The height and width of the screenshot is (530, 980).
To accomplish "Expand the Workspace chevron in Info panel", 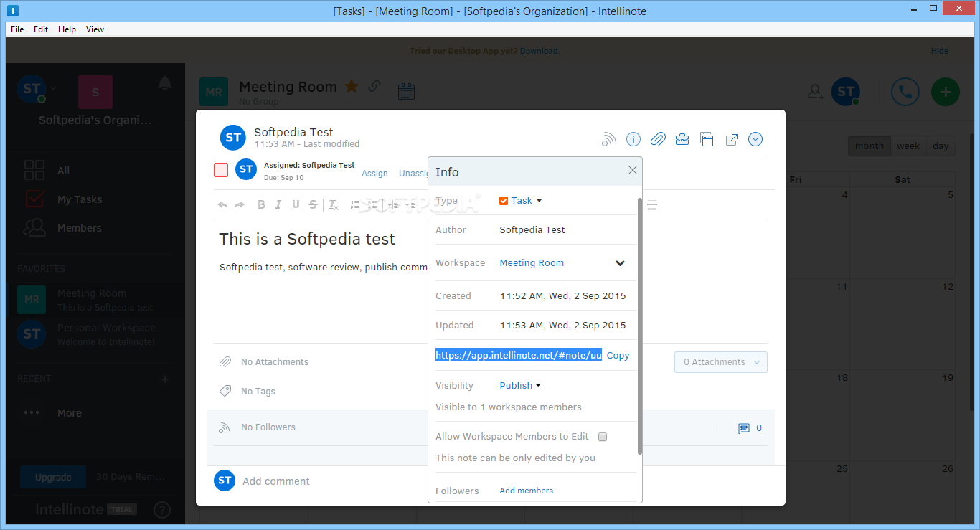I will [620, 263].
